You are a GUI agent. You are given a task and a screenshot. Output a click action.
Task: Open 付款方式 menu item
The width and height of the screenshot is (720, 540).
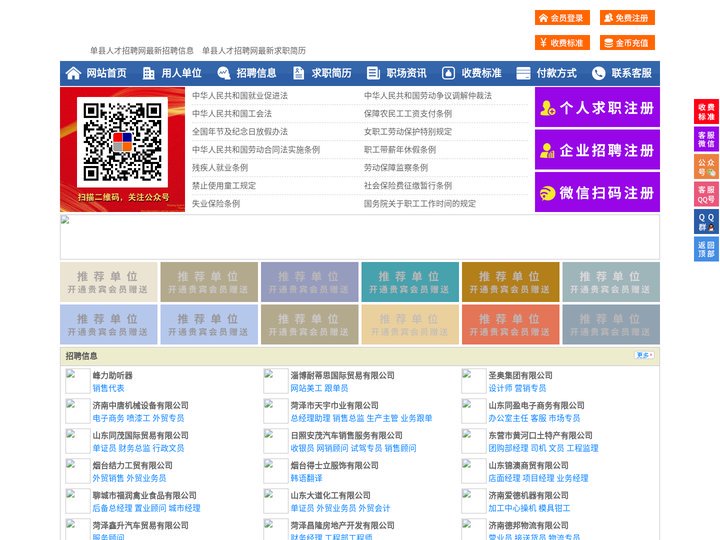point(557,73)
